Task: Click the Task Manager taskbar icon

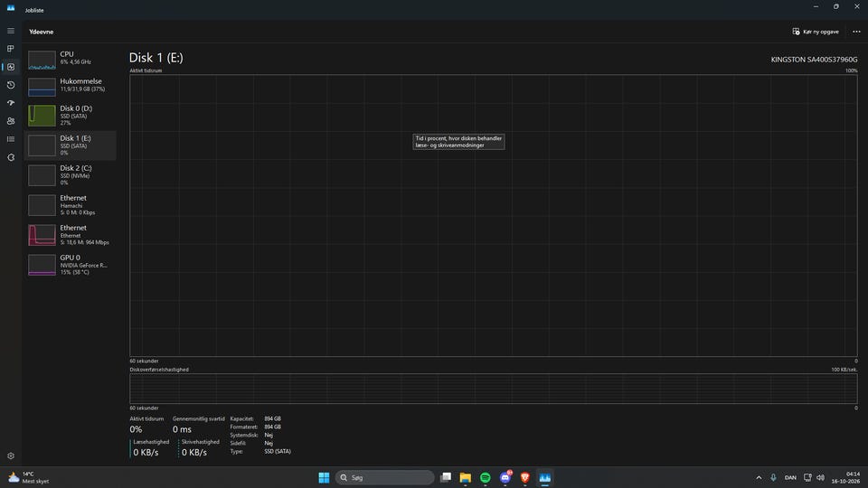Action: pyautogui.click(x=545, y=477)
